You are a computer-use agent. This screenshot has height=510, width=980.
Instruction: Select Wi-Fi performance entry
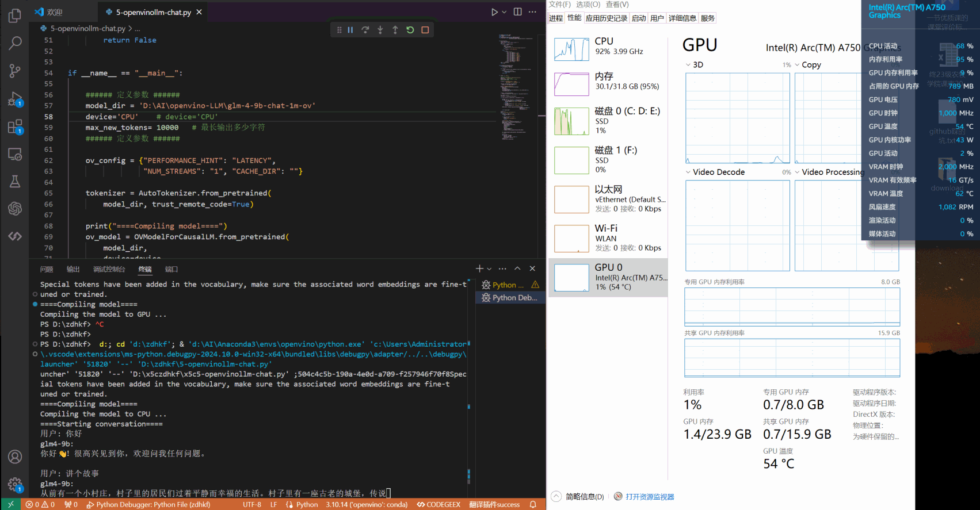tap(608, 238)
